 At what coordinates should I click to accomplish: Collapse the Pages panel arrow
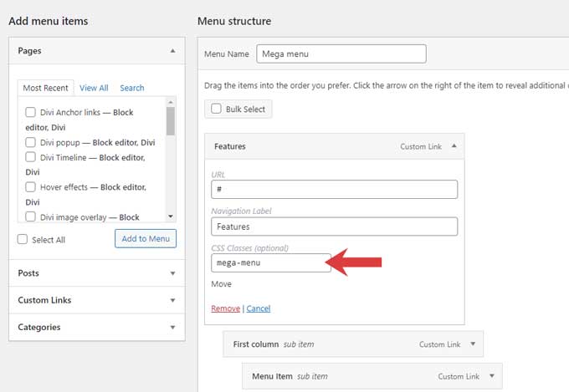click(x=172, y=51)
